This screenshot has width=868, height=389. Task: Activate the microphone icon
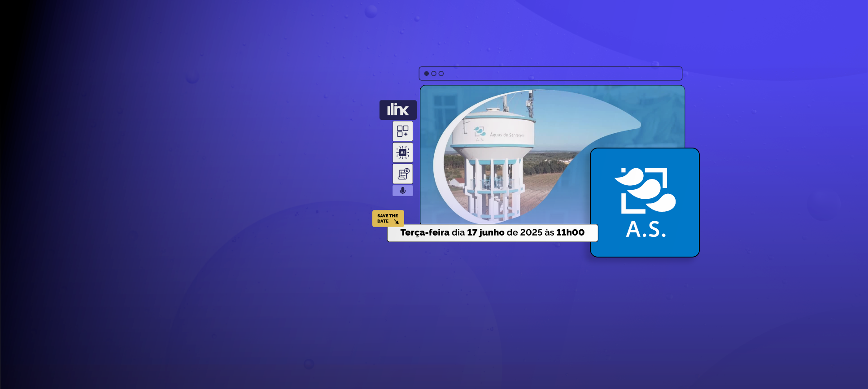coord(403,191)
